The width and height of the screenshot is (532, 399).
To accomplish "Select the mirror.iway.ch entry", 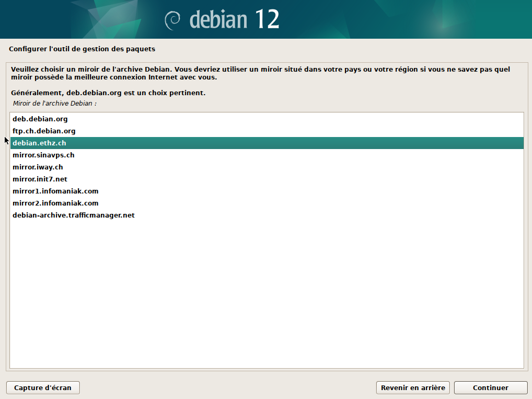I will tap(267, 167).
